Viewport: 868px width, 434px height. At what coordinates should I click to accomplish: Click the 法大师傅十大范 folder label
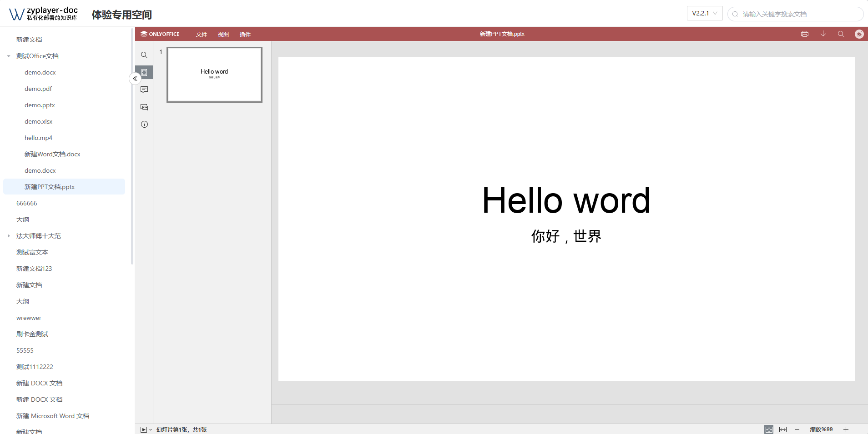39,236
